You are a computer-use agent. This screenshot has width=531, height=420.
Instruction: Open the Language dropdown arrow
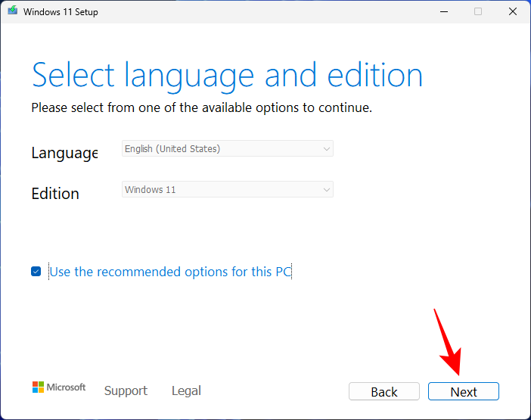pos(327,149)
